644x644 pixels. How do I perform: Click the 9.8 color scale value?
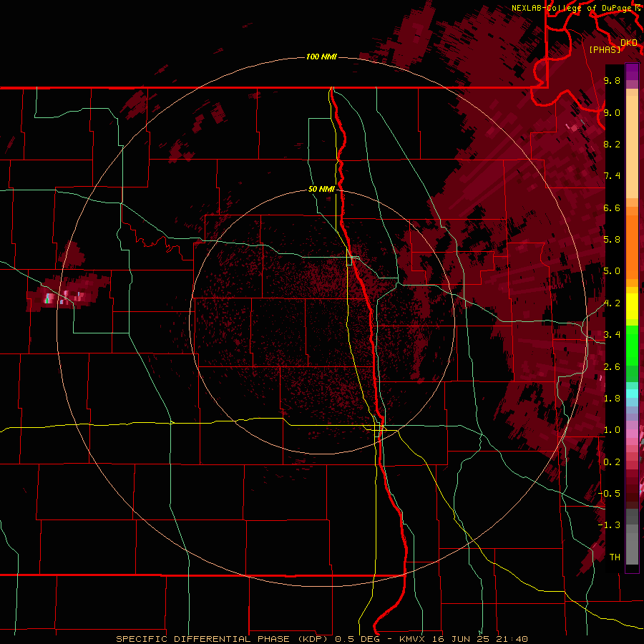(612, 80)
